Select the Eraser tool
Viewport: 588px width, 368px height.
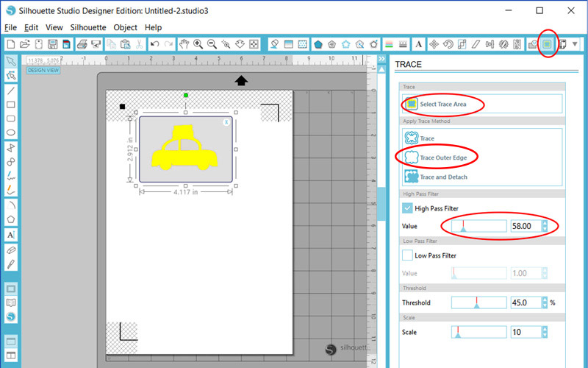[x=11, y=250]
